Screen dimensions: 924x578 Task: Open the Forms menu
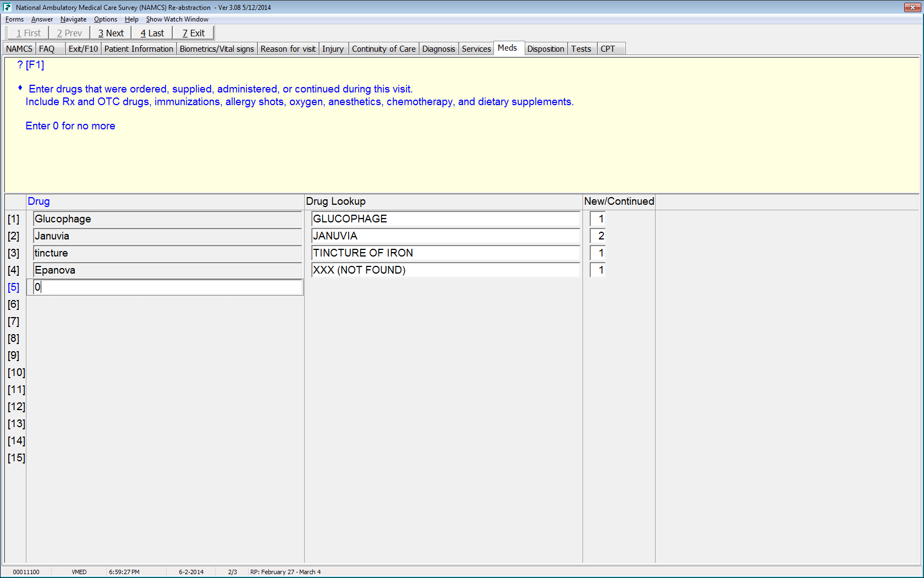(x=14, y=19)
